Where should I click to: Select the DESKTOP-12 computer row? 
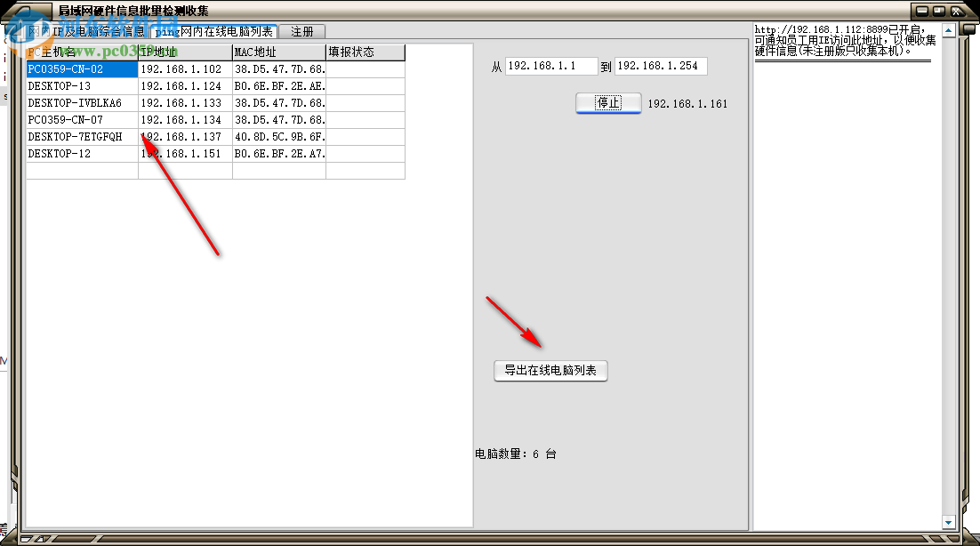(80, 153)
